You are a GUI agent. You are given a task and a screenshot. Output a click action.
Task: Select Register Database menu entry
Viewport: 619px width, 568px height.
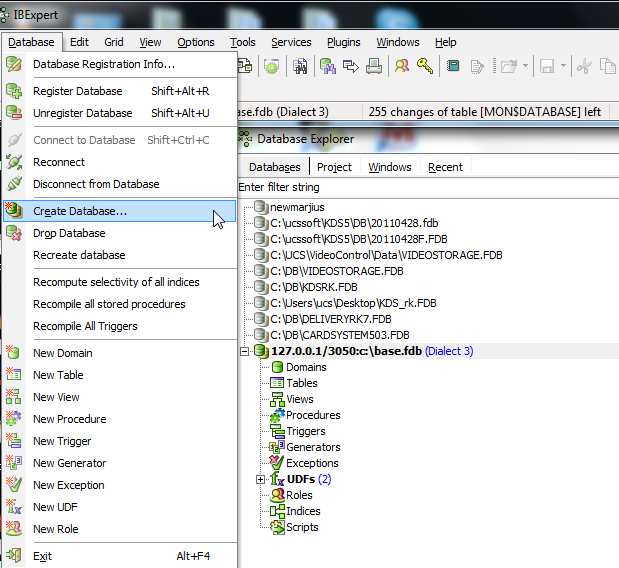[x=119, y=91]
